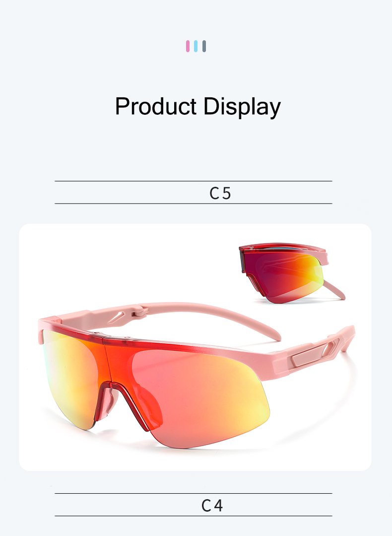Select the Product Display heading
Viewport: 392px width, 536px height.
[x=197, y=107]
